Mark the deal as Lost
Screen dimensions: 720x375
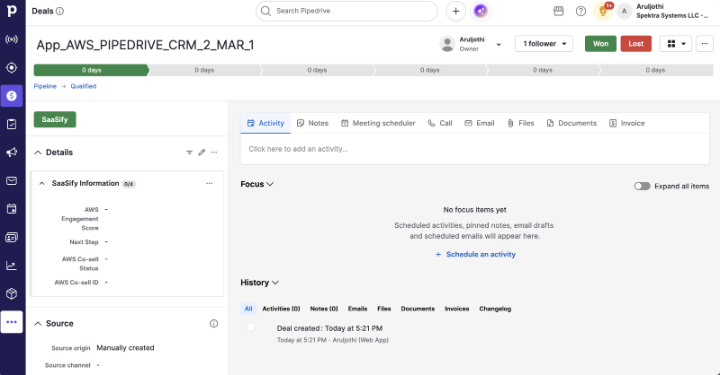point(636,44)
